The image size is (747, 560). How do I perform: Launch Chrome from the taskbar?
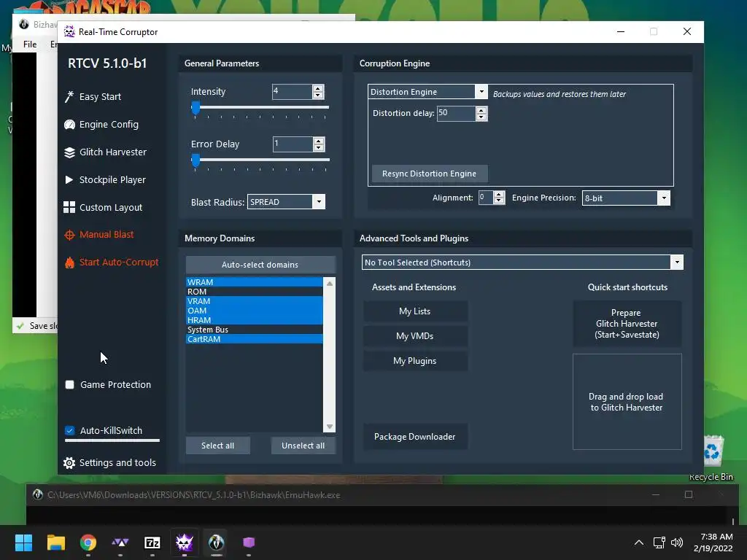pyautogui.click(x=88, y=542)
